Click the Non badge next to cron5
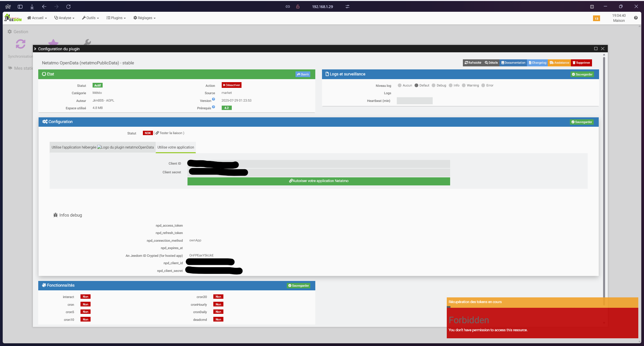This screenshot has height=346, width=644. point(86,312)
